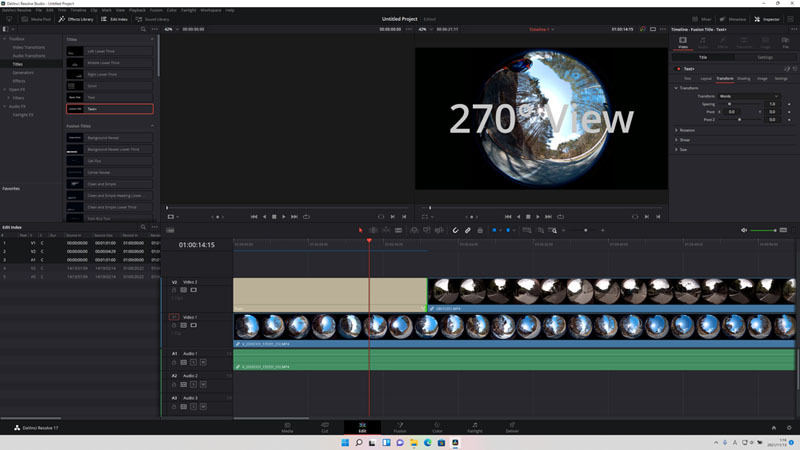Open the blue flag color dropdown
Screen dimensions: 800x450
point(500,231)
